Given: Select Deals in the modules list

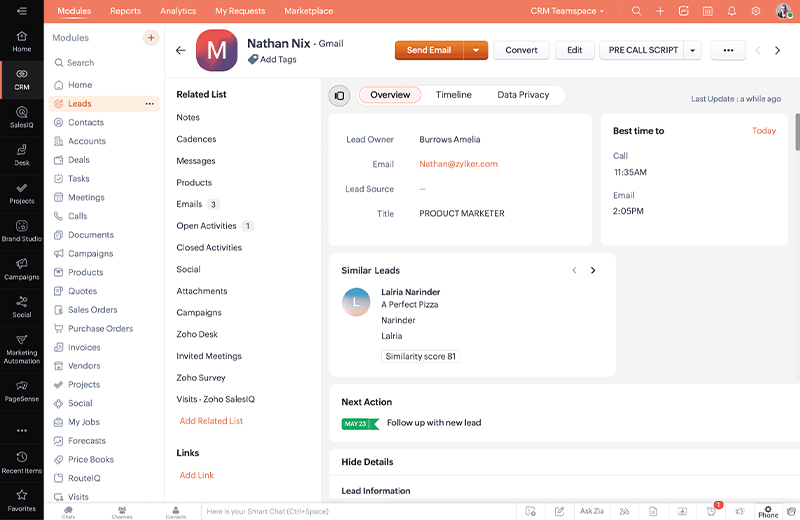Looking at the screenshot, I should tap(79, 160).
